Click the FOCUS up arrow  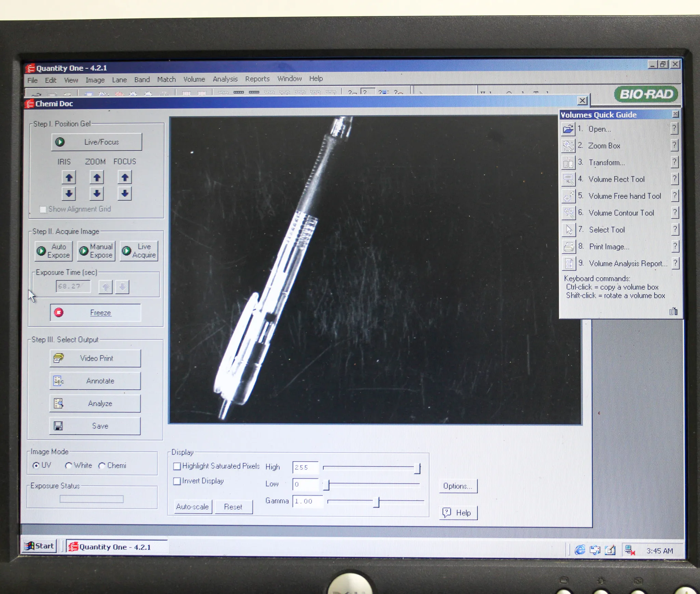pos(125,177)
